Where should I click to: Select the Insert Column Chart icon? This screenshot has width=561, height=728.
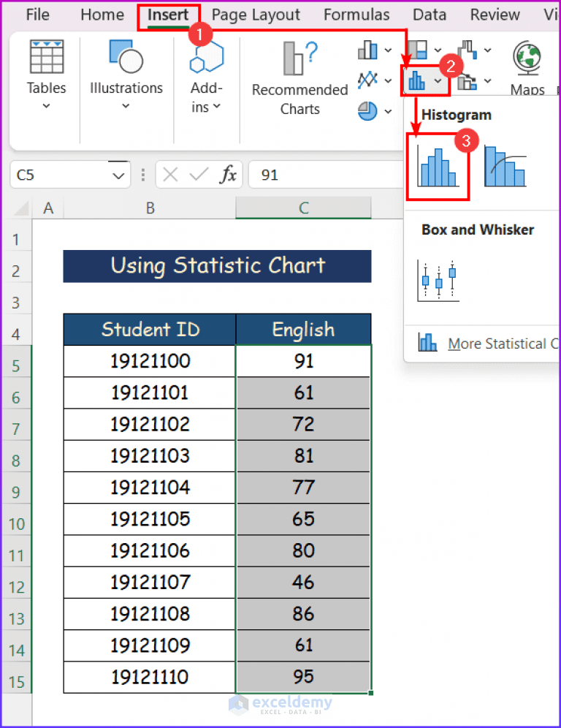pos(368,49)
